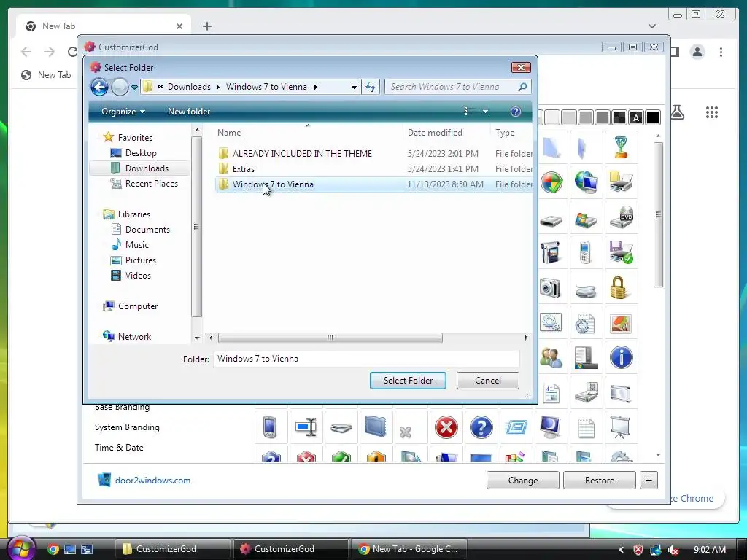Image resolution: width=747 pixels, height=560 pixels.
Task: Select Desktop in Favorites
Action: 141,153
